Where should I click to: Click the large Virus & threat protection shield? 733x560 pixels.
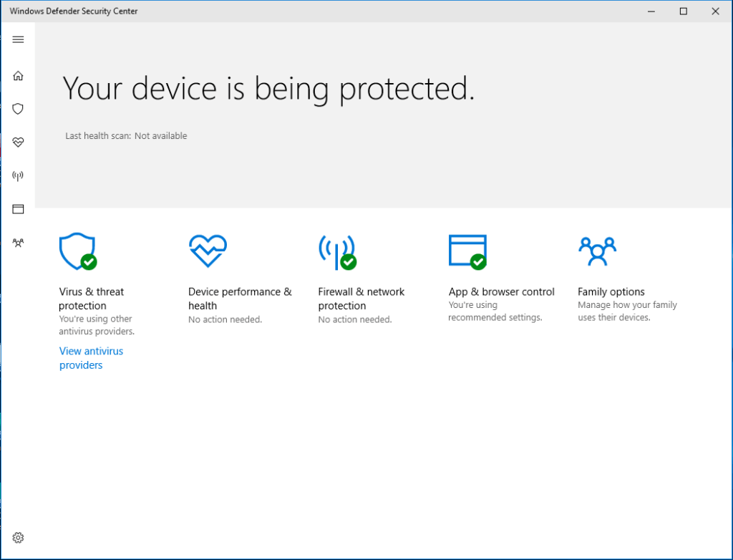[78, 251]
